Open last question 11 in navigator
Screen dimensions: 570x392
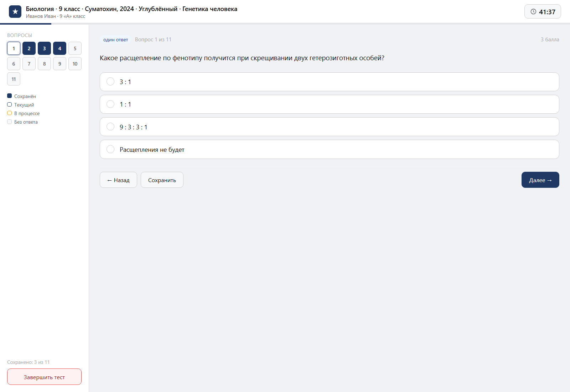[x=14, y=79]
